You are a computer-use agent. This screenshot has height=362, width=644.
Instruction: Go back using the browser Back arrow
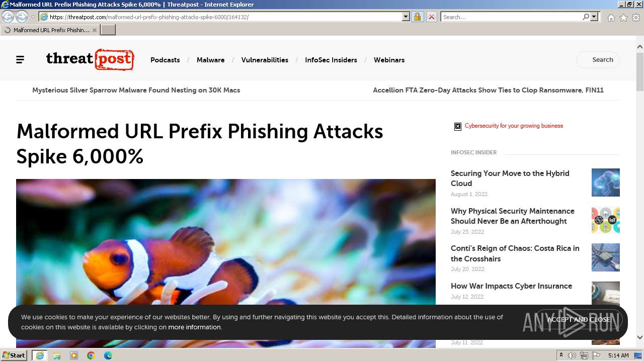tap(8, 17)
